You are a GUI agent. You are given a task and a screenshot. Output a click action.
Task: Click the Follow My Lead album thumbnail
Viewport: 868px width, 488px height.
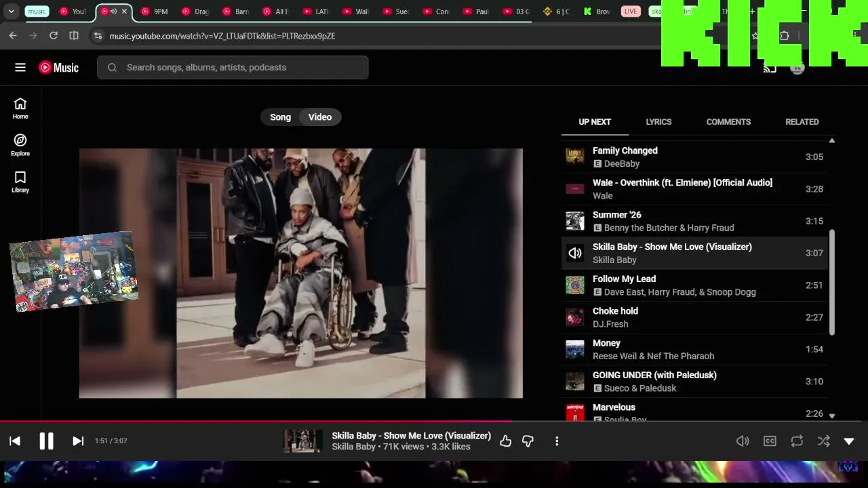pyautogui.click(x=575, y=285)
